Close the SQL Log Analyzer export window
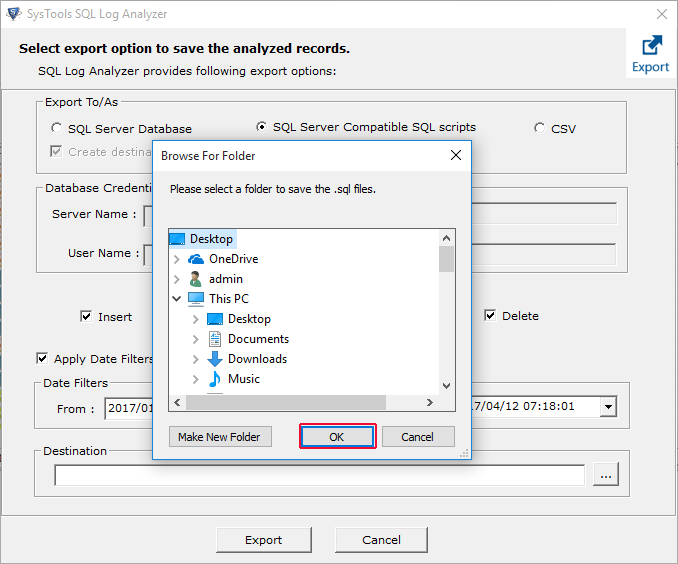Viewport: 678px width, 564px height. (x=662, y=14)
